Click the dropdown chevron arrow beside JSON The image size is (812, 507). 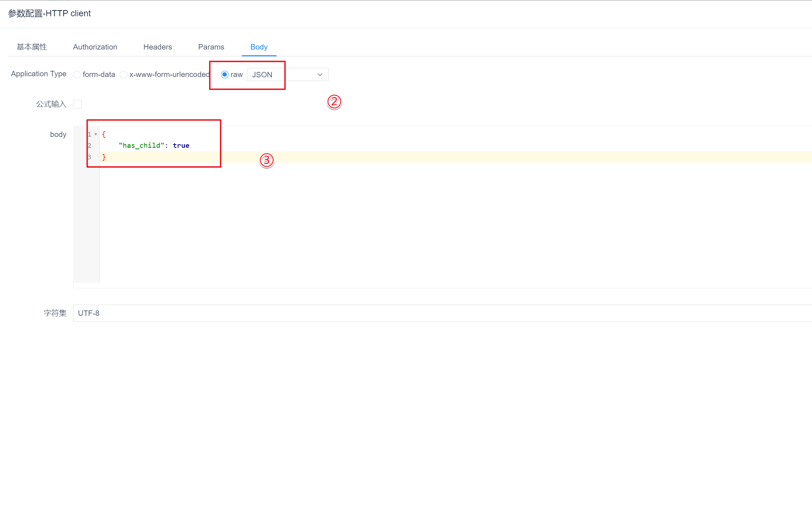click(x=320, y=74)
